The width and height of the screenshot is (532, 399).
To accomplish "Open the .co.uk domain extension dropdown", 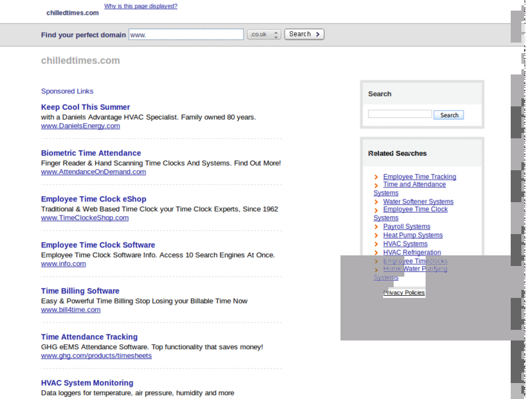I will click(x=263, y=35).
